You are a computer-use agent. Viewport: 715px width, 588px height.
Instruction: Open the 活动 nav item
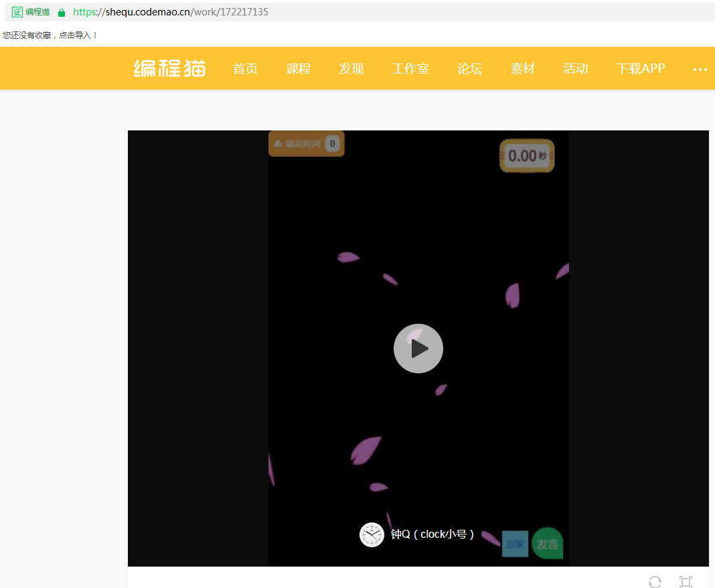pos(576,69)
